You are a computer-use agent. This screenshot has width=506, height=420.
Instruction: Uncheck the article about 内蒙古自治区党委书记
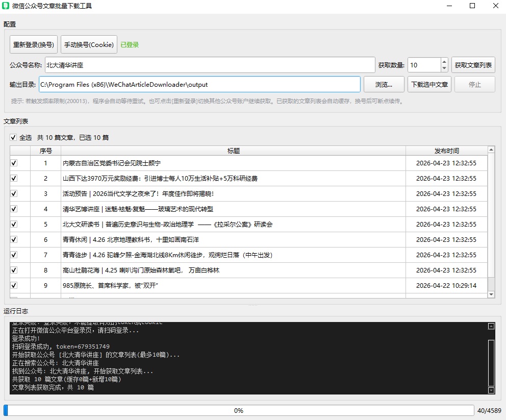[13, 163]
